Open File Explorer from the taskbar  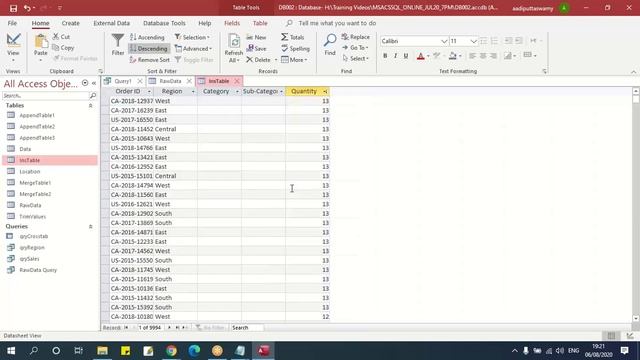pyautogui.click(x=102, y=351)
